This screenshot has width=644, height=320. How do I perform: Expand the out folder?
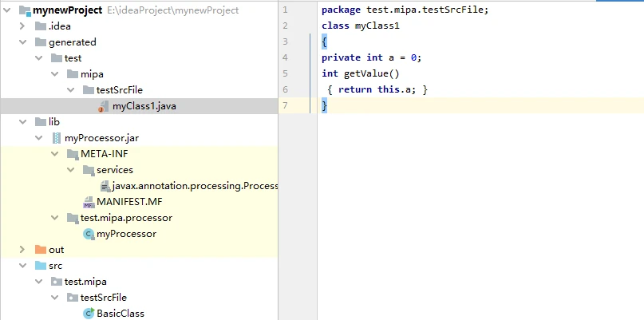tap(23, 250)
